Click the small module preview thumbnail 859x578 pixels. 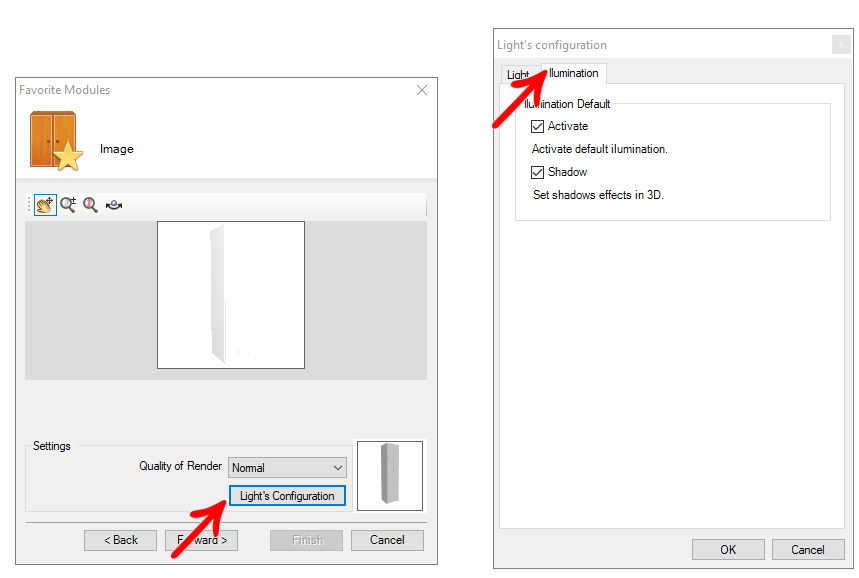tap(390, 476)
